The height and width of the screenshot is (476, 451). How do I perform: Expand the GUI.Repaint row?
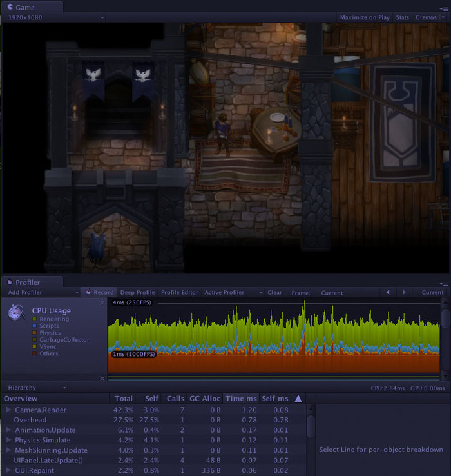(9, 470)
